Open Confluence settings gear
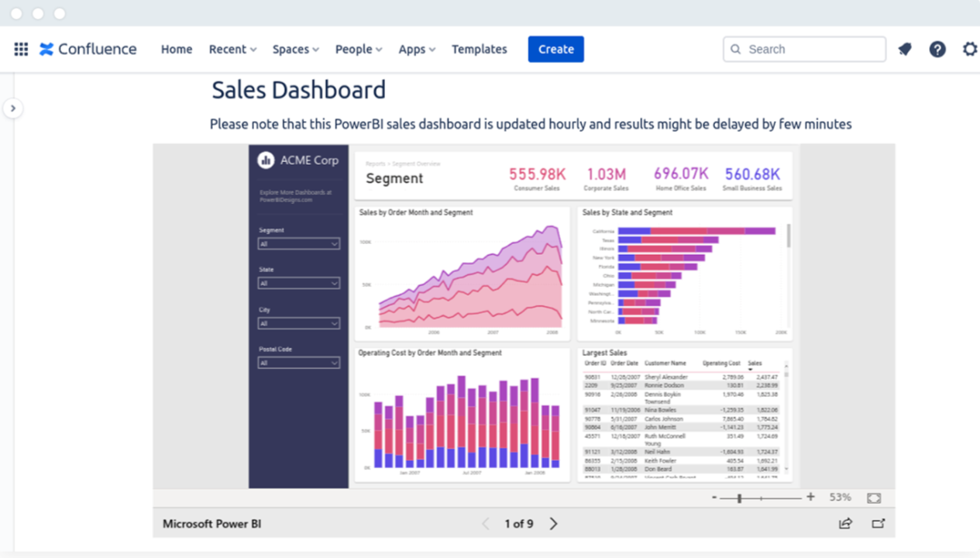 (969, 49)
